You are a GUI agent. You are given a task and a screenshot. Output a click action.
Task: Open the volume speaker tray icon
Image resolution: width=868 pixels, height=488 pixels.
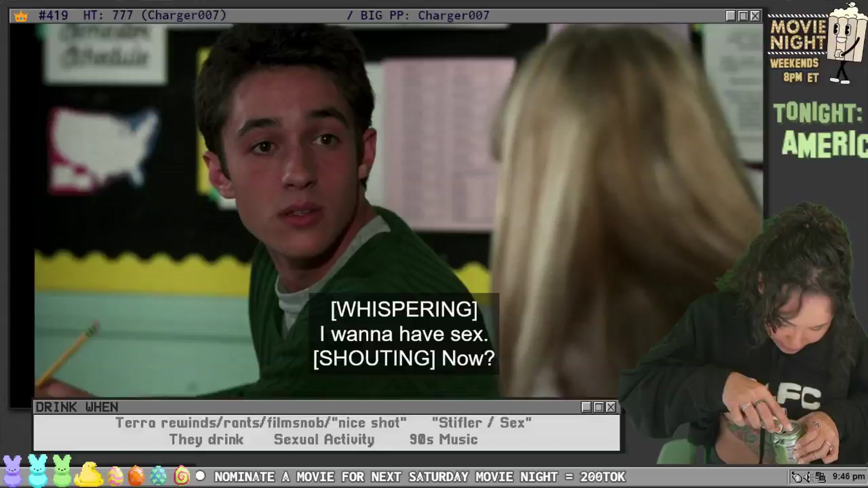pyautogui.click(x=809, y=477)
